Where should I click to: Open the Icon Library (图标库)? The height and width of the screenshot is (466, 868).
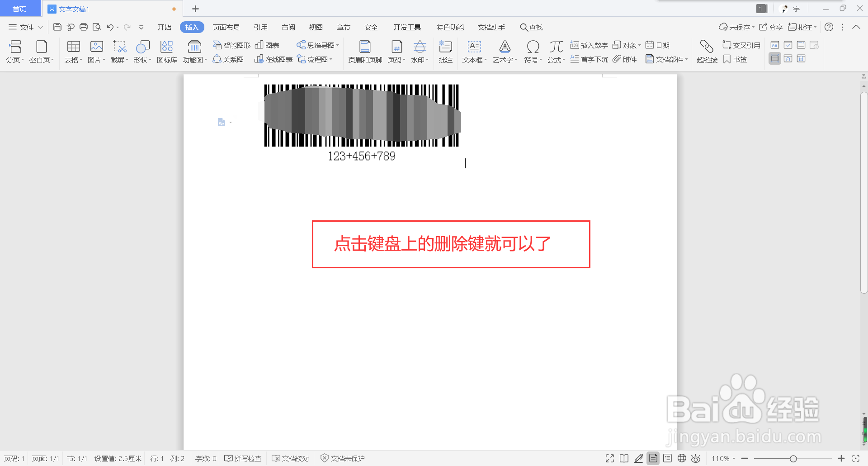[167, 52]
